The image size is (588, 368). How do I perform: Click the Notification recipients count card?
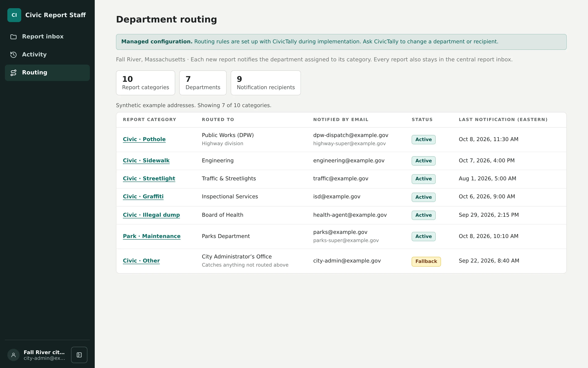[x=266, y=83]
